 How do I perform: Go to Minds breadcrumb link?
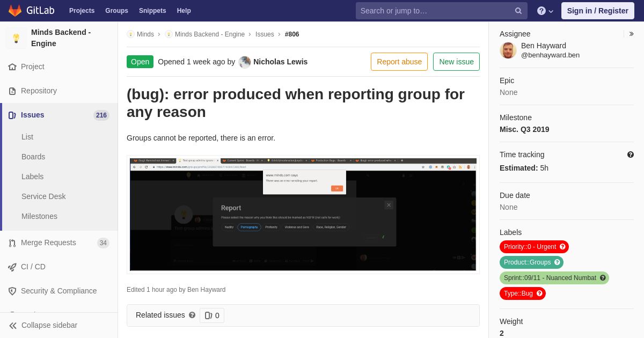click(145, 34)
